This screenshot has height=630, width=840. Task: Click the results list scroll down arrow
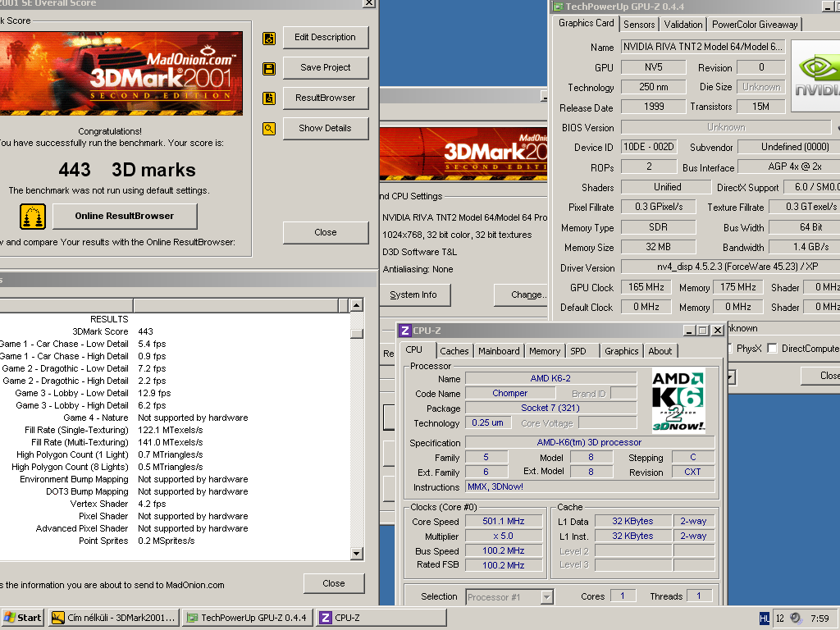point(357,554)
